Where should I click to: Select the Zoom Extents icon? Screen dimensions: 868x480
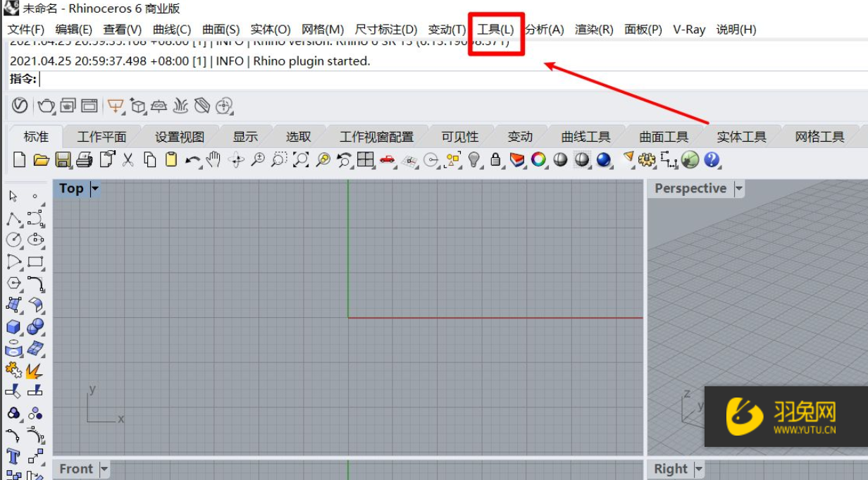301,160
